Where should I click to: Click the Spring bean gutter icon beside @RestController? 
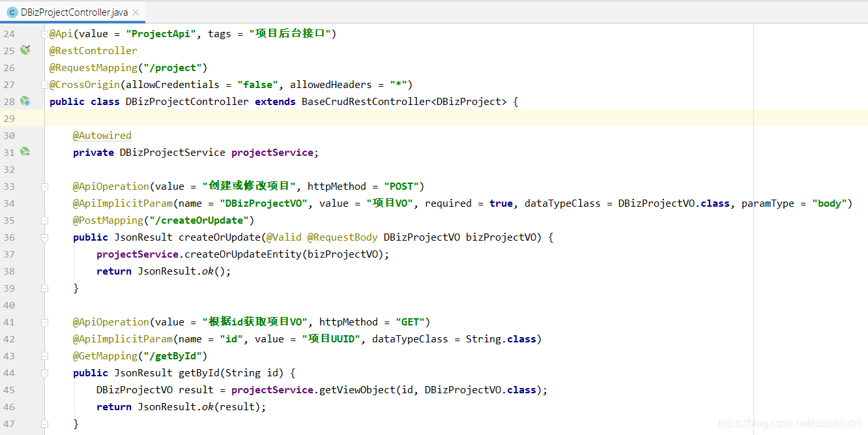tap(25, 50)
